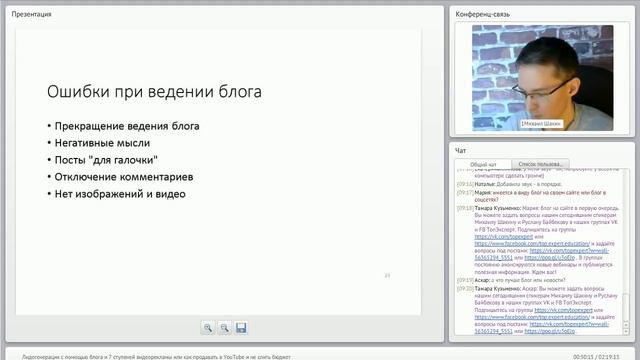Open the vk.com/topexpert link in the 09:18 message
Image resolution: width=640 pixels, height=360 pixels.
pyautogui.click(x=504, y=237)
